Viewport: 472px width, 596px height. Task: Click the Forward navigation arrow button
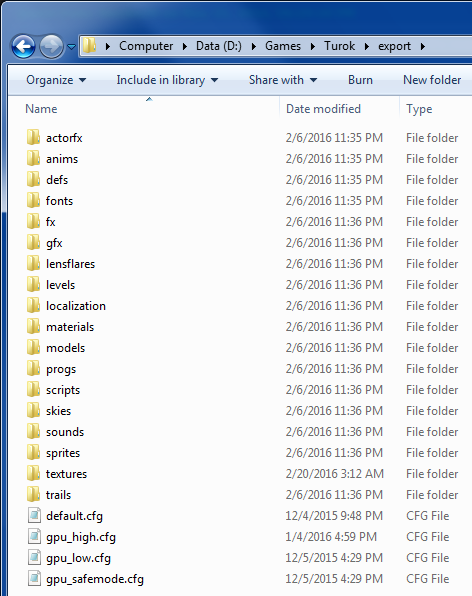pyautogui.click(x=52, y=46)
